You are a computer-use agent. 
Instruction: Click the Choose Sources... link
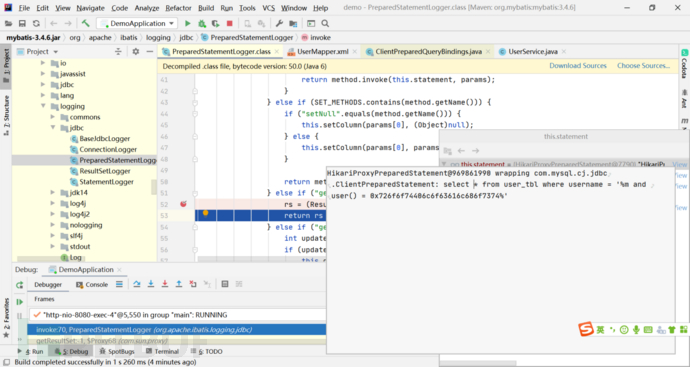(643, 66)
